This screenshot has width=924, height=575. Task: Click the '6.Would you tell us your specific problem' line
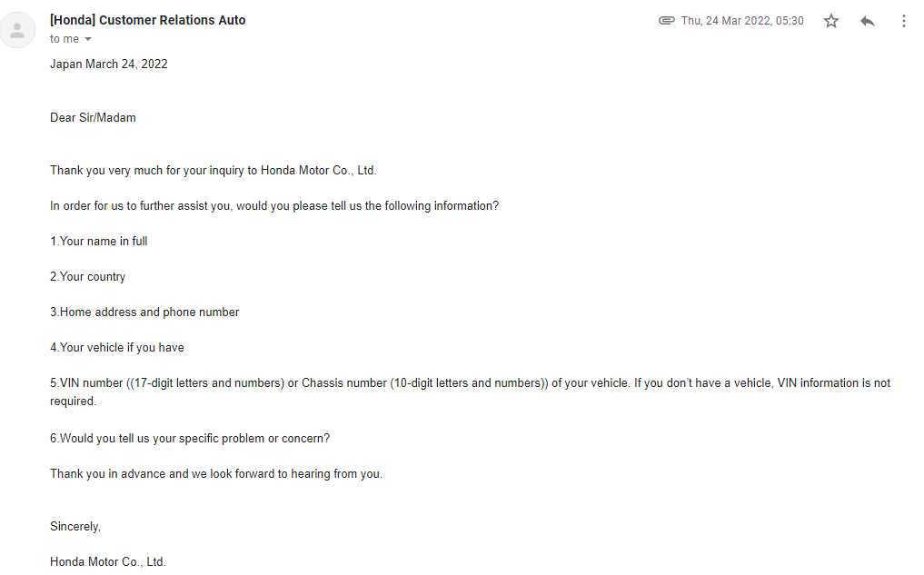[x=190, y=439]
